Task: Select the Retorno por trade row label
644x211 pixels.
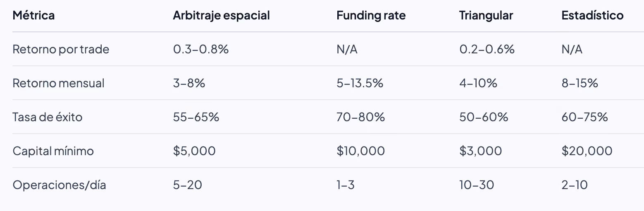Action: [61, 49]
